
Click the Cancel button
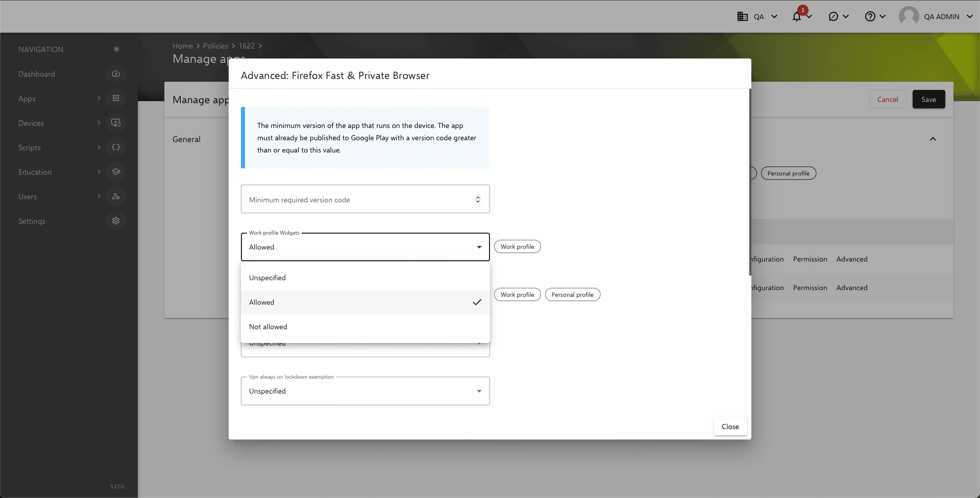tap(888, 99)
